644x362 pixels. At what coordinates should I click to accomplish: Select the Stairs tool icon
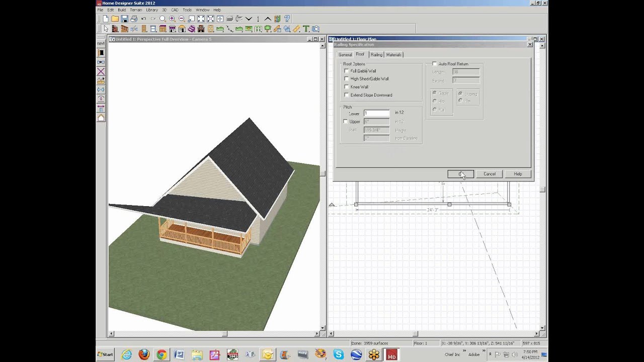point(191,29)
